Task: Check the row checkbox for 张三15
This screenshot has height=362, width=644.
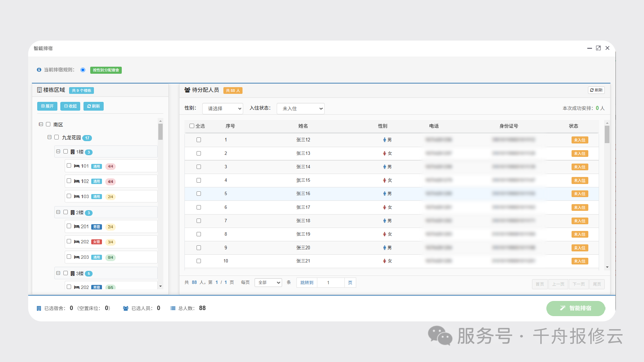Action: pos(199,180)
